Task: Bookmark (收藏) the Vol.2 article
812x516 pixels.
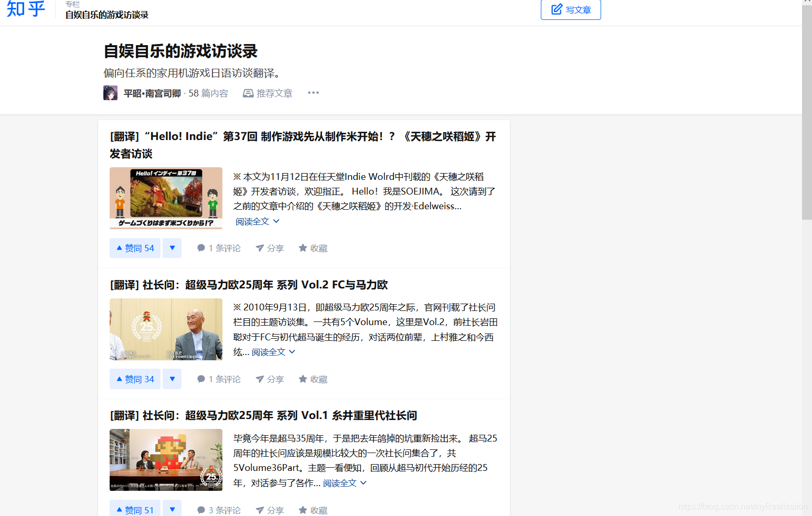Action: pyautogui.click(x=313, y=379)
